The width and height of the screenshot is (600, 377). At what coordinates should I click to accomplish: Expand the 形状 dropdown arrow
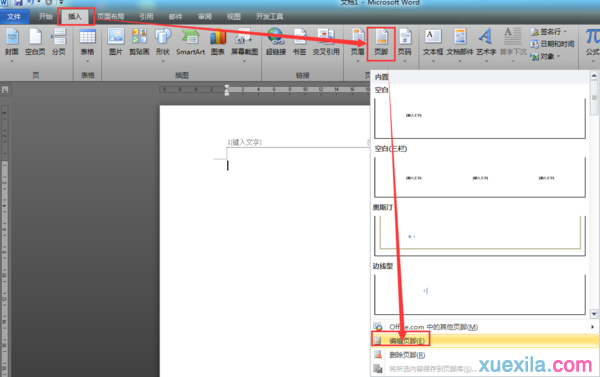[x=163, y=61]
